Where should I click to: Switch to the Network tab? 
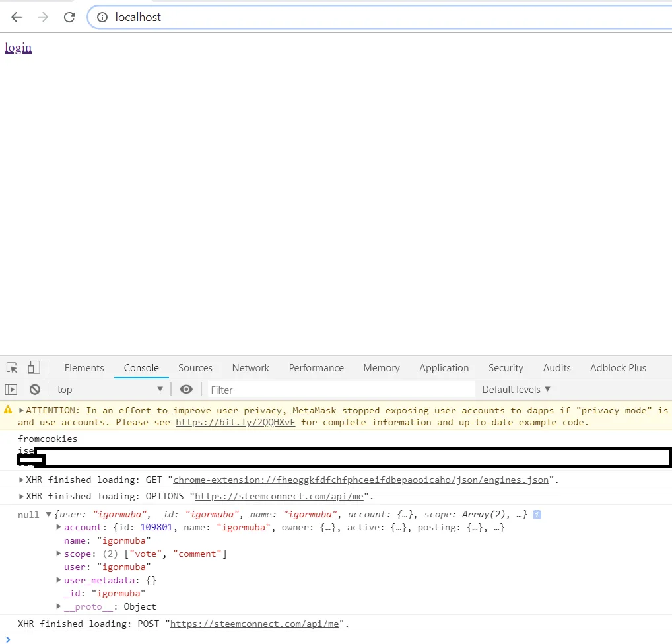251,368
